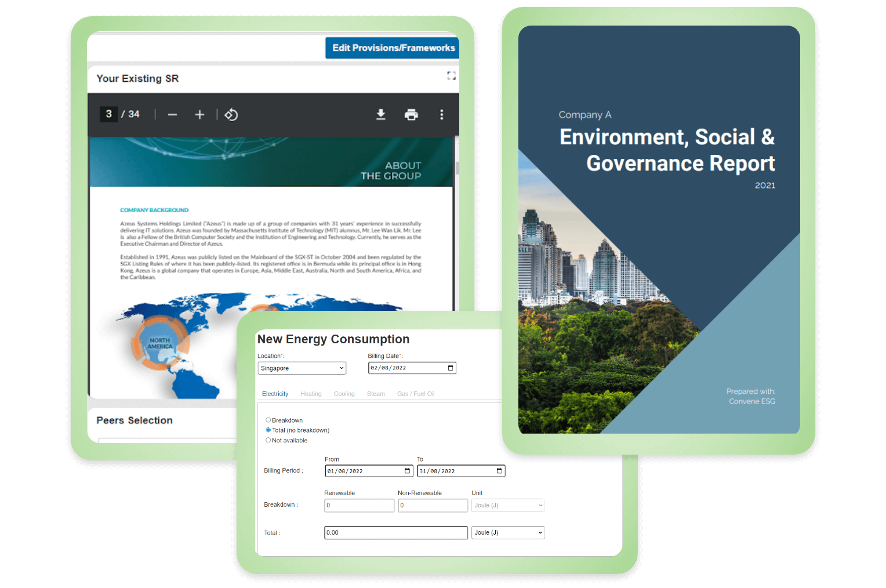Rotate the PDF page using rotate icon
The image size is (886, 588).
(x=231, y=115)
